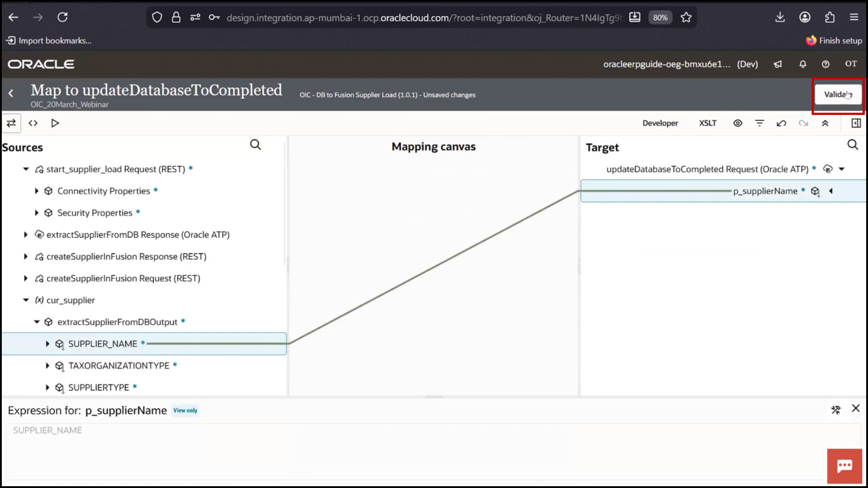Click the browser address bar URL

click(x=424, y=18)
